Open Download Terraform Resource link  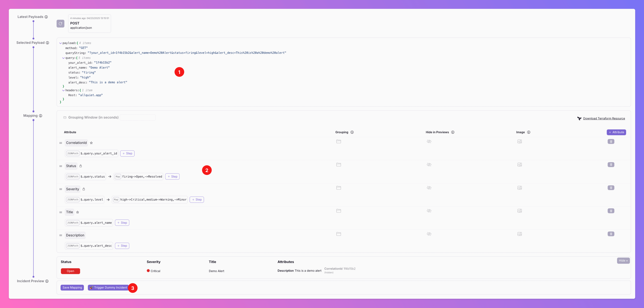tap(604, 118)
